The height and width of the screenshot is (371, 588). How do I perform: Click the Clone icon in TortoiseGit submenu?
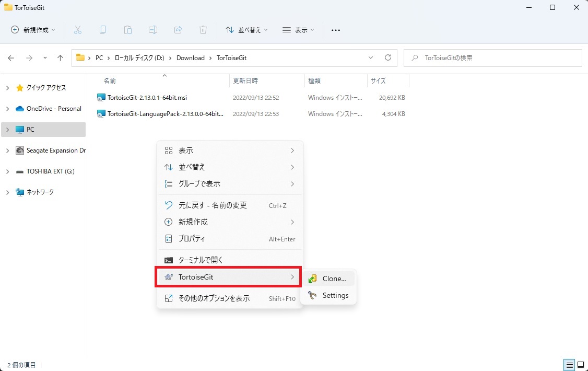coord(312,279)
